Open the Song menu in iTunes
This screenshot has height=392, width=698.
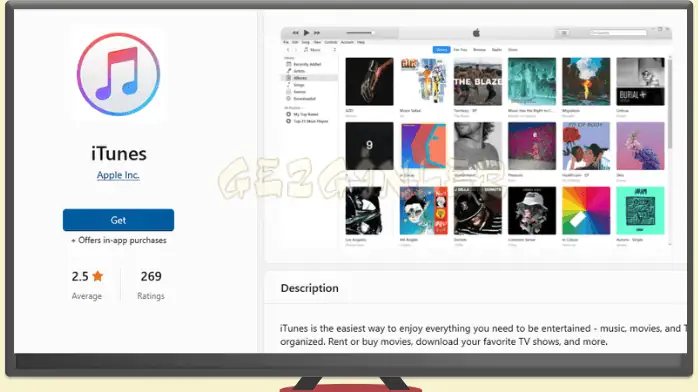tap(305, 42)
